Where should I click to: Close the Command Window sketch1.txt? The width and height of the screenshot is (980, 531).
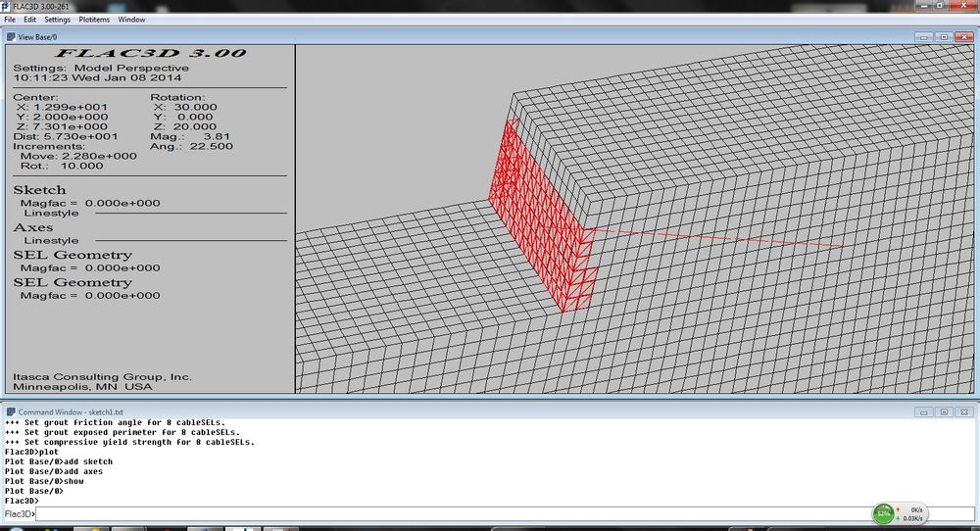[964, 411]
